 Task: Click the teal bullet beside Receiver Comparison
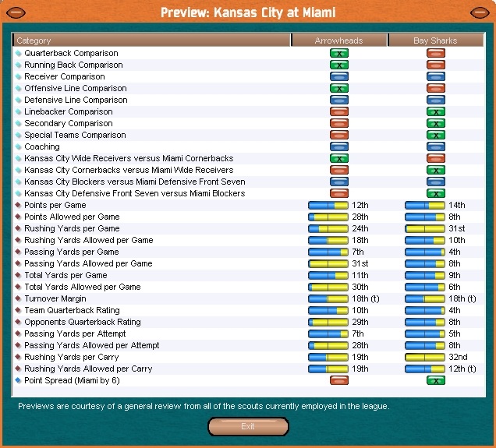pyautogui.click(x=19, y=77)
